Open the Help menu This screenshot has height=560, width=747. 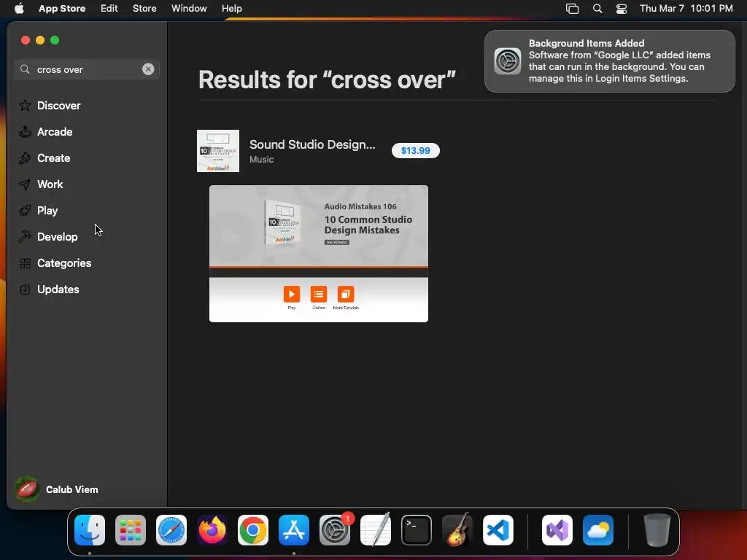pos(231,9)
